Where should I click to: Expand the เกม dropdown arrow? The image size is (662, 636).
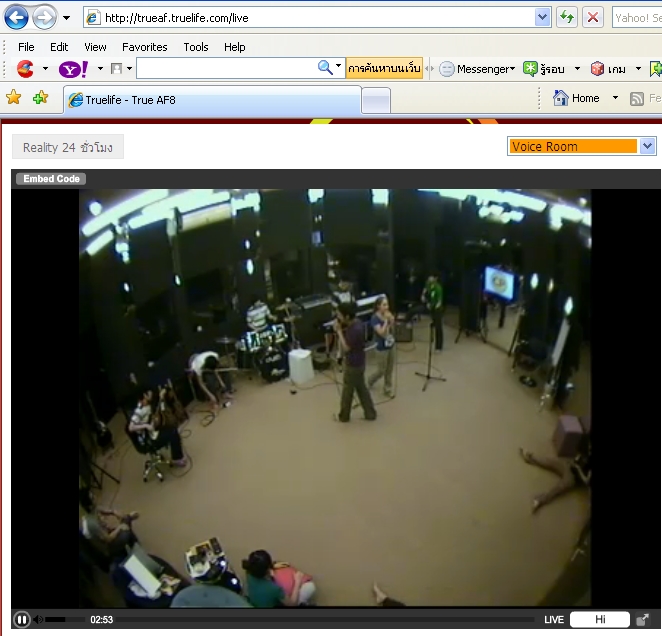[x=638, y=68]
